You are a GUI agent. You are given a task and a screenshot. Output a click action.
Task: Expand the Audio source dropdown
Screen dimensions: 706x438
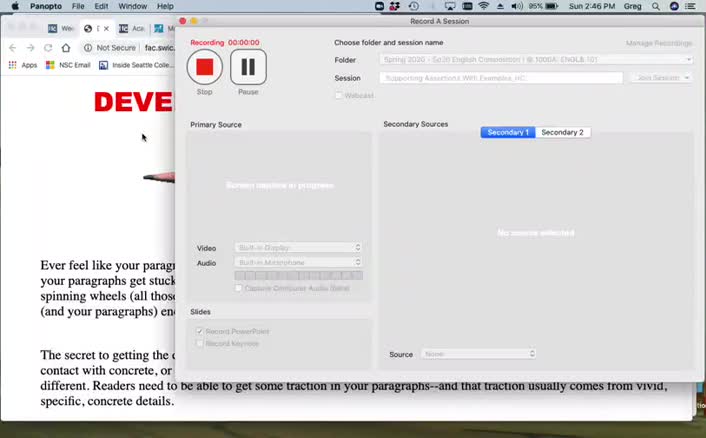[298, 262]
